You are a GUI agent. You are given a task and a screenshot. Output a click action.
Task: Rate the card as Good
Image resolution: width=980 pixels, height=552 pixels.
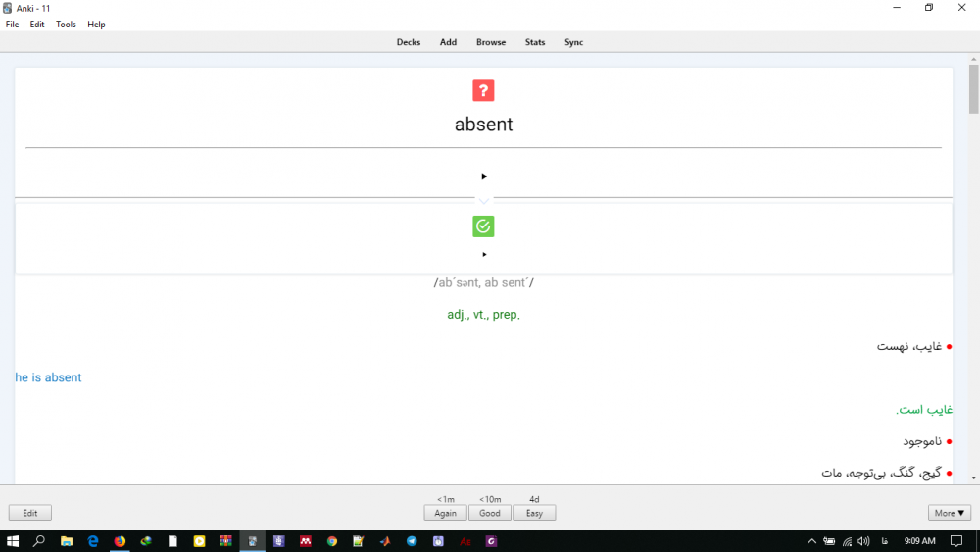click(490, 513)
